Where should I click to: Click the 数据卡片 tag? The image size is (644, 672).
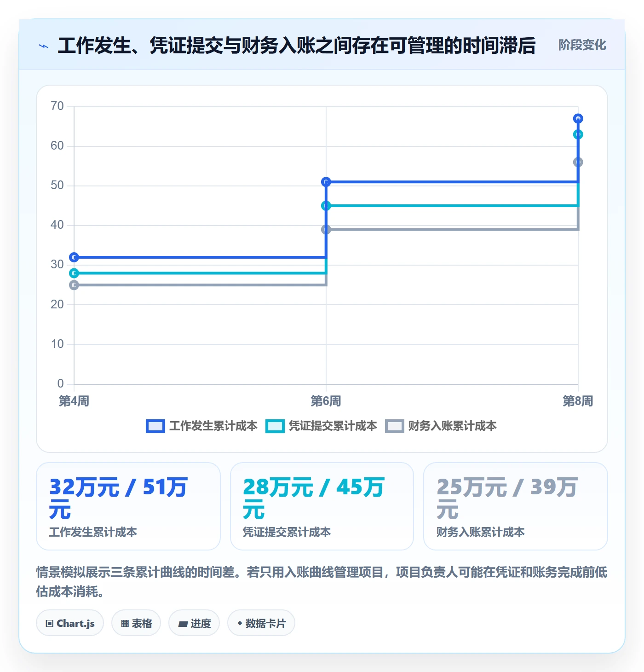[261, 623]
